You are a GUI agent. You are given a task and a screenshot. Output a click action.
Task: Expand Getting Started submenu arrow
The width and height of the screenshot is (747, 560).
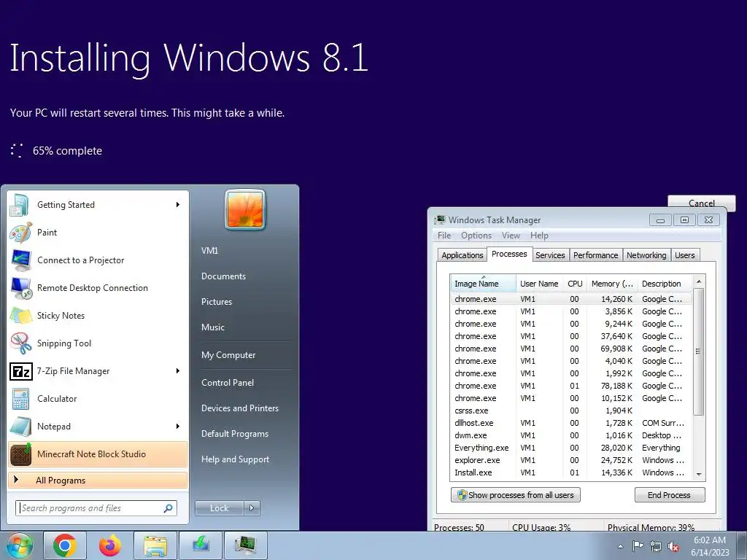178,205
